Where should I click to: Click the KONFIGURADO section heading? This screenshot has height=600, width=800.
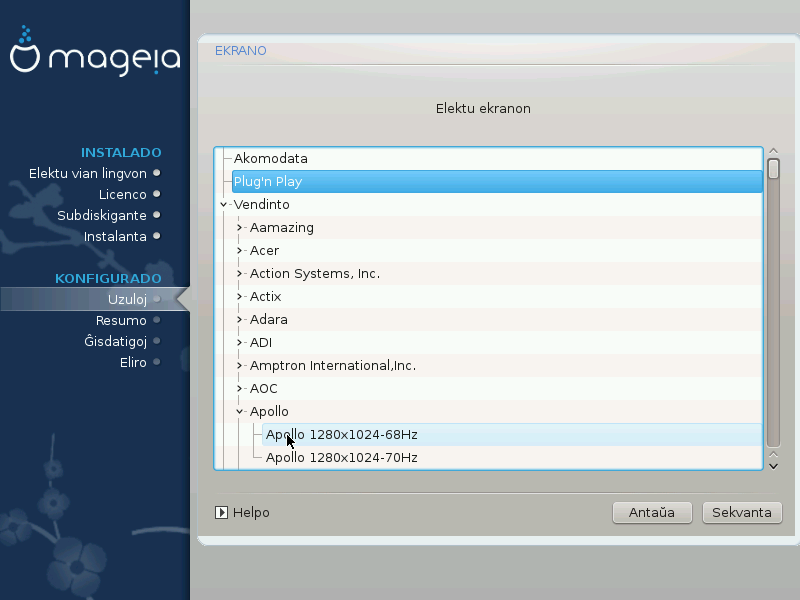[108, 278]
